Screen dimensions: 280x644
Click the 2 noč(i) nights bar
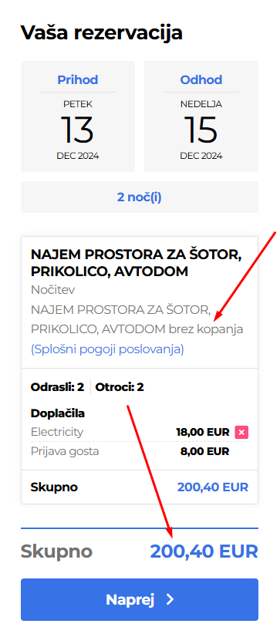click(140, 197)
